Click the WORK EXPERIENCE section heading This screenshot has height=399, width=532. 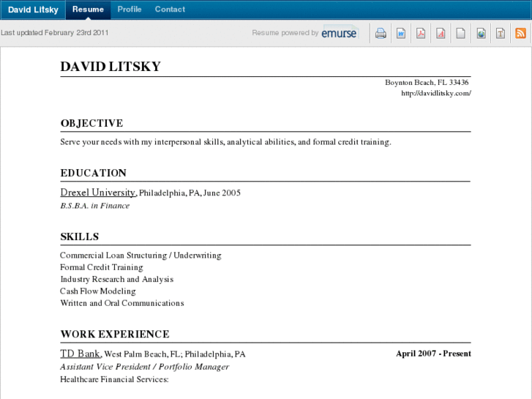[x=115, y=334]
